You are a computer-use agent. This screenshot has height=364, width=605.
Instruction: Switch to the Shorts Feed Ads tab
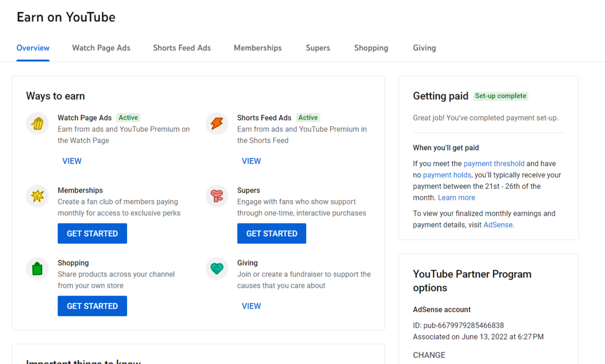point(182,48)
